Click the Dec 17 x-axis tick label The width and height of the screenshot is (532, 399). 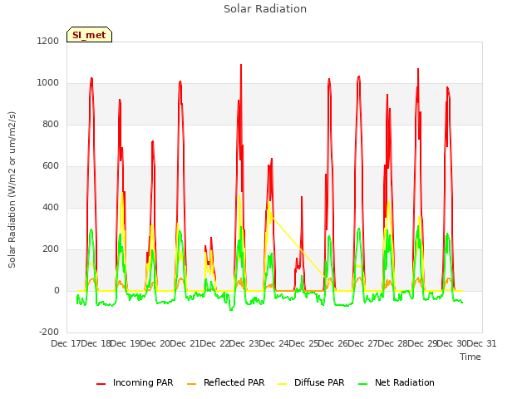click(66, 343)
